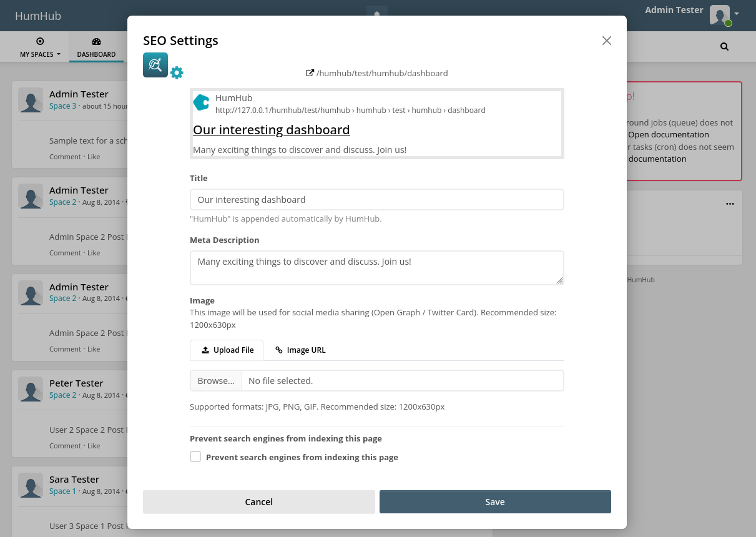Screen dimensions: 756x537
Task: Open the /humhub/test/humhub/dashboard link
Action: pos(382,73)
